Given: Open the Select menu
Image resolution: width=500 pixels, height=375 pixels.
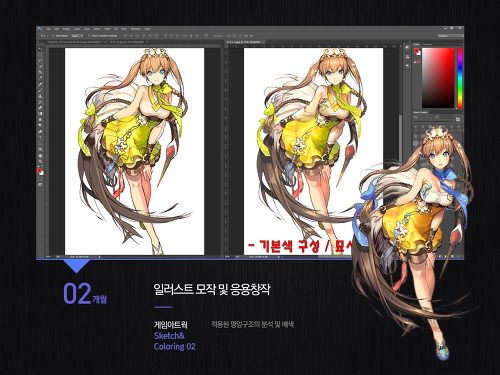Looking at the screenshot, I should point(97,29).
